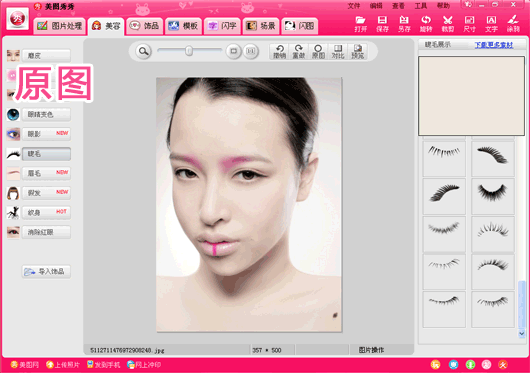Open the 文件 menu
This screenshot has height=373, width=530.
(x=354, y=6)
